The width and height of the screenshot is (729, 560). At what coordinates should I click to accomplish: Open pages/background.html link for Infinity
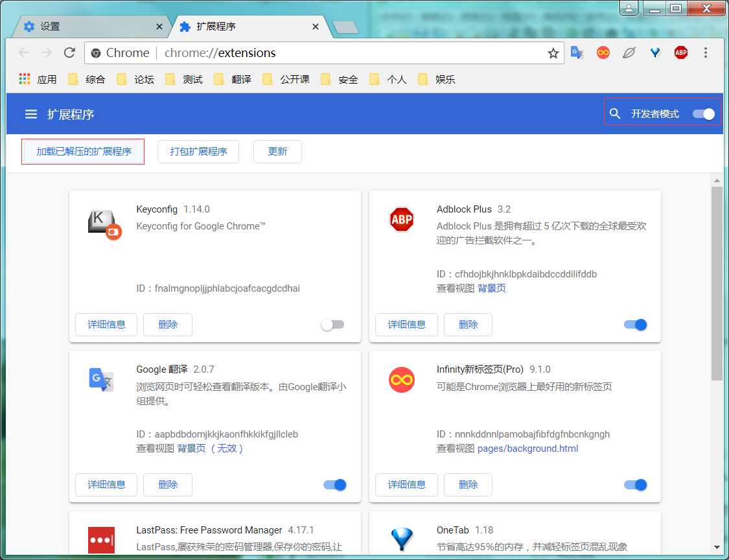click(x=527, y=449)
